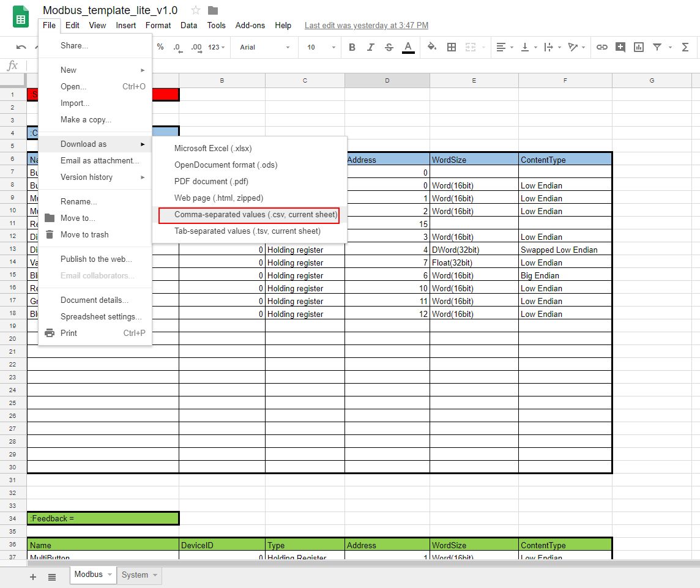The height and width of the screenshot is (588, 700).
Task: Apply italic formatting
Action: (x=370, y=47)
